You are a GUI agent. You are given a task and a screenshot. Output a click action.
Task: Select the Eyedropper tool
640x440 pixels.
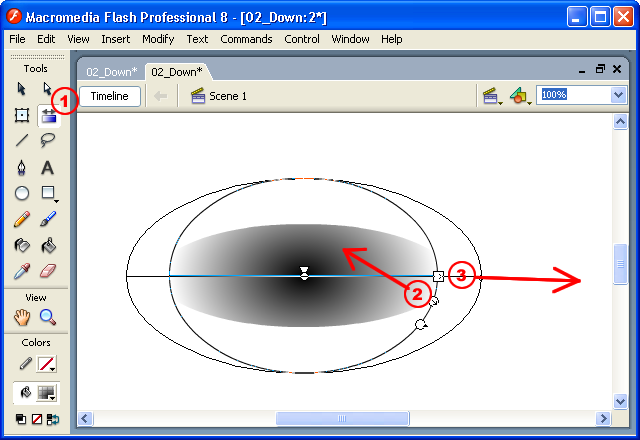point(22,271)
